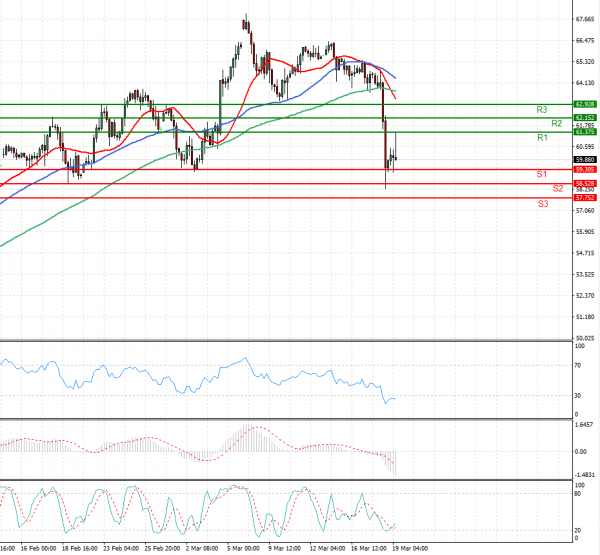Click the 23 Feb 04:00 time label

pos(121,548)
